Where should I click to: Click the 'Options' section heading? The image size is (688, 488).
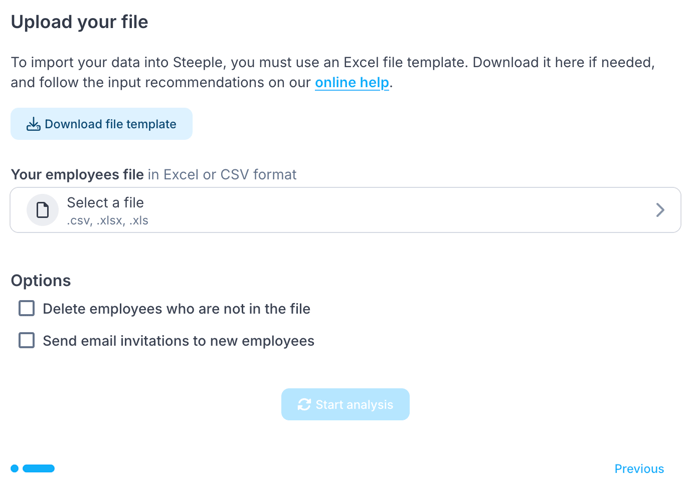[x=41, y=281]
